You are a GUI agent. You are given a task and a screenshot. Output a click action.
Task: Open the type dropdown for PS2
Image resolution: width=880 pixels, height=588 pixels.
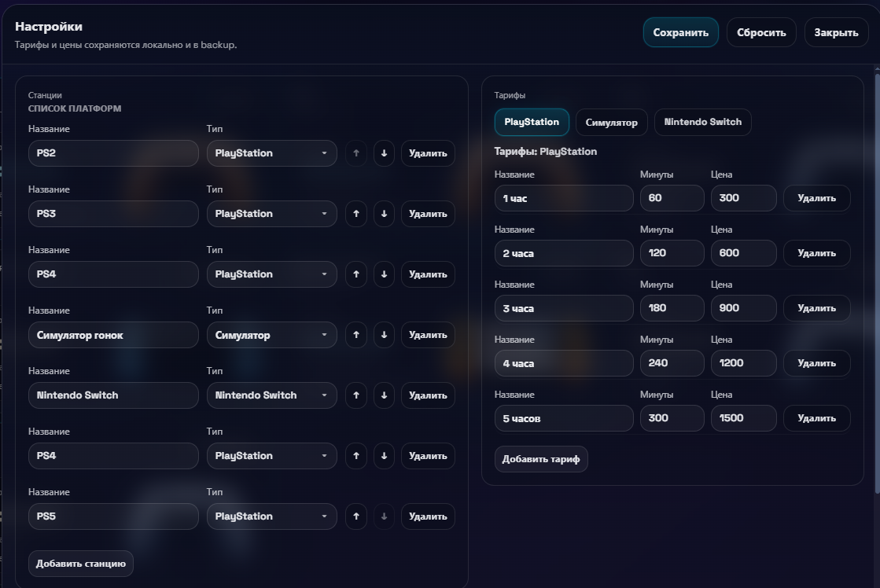271,153
